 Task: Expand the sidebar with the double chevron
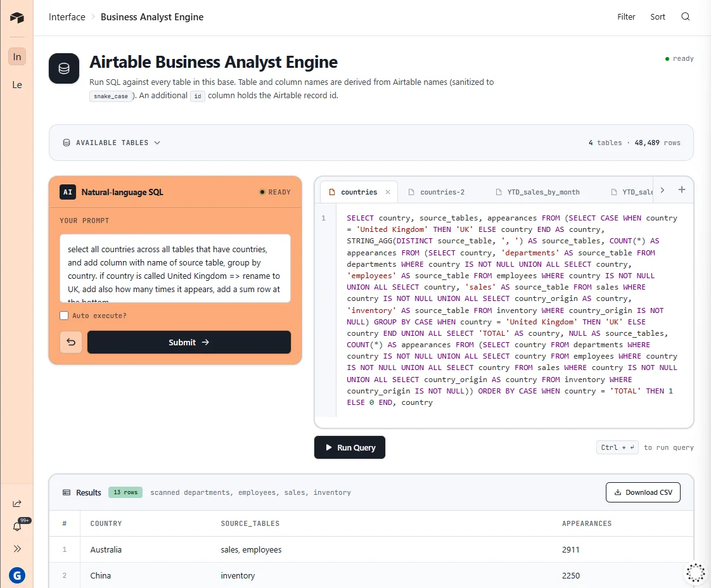pos(16,549)
